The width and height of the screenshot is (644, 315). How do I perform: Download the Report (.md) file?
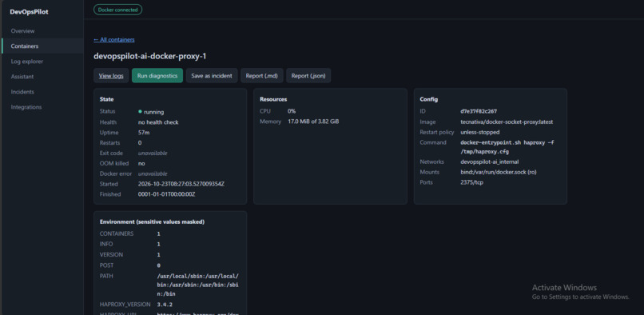(261, 76)
